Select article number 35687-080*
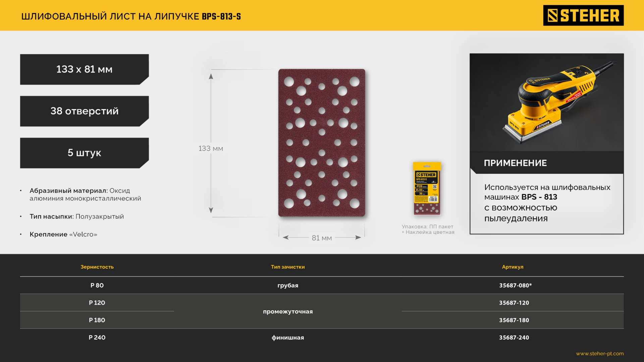This screenshot has width=644, height=362. (x=515, y=286)
